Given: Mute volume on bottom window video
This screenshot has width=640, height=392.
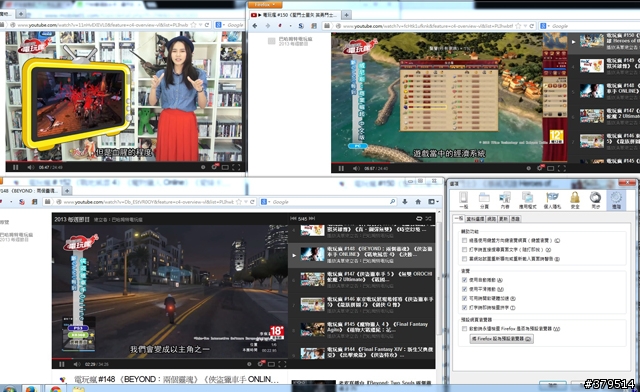Looking at the screenshot, I should [76, 364].
